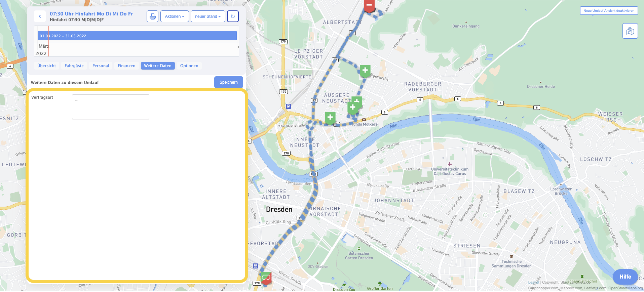Image resolution: width=644 pixels, height=292 pixels.
Task: Open the Hilfe help button
Action: click(625, 277)
